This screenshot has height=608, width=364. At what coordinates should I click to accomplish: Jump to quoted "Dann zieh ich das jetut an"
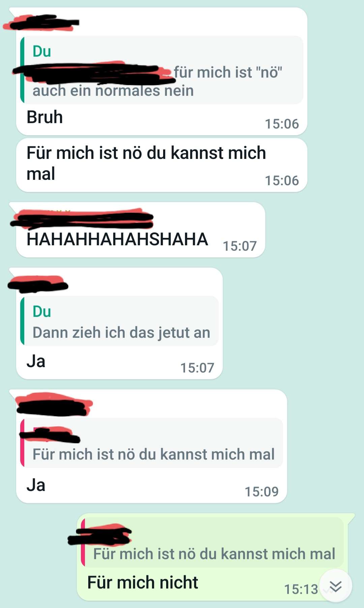pyautogui.click(x=119, y=321)
